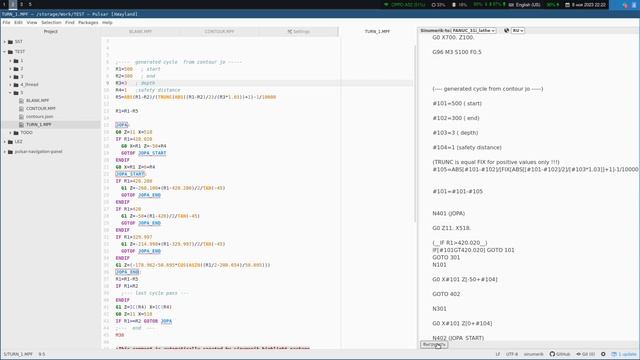This screenshot has width=640, height=360.
Task: Click the English (US) keyboard layout indicator
Action: click(524, 5)
